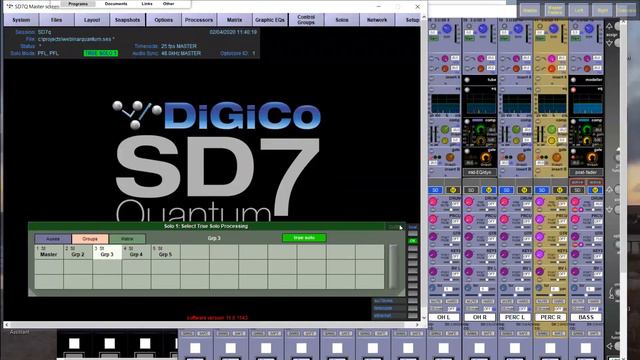Open the System menu
640x360 pixels.
coord(21,20)
